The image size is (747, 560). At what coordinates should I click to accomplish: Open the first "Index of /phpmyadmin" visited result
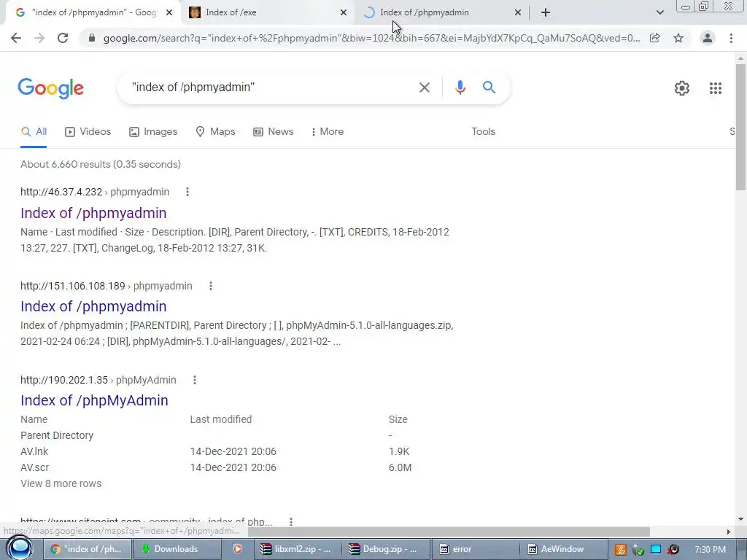pyautogui.click(x=93, y=213)
